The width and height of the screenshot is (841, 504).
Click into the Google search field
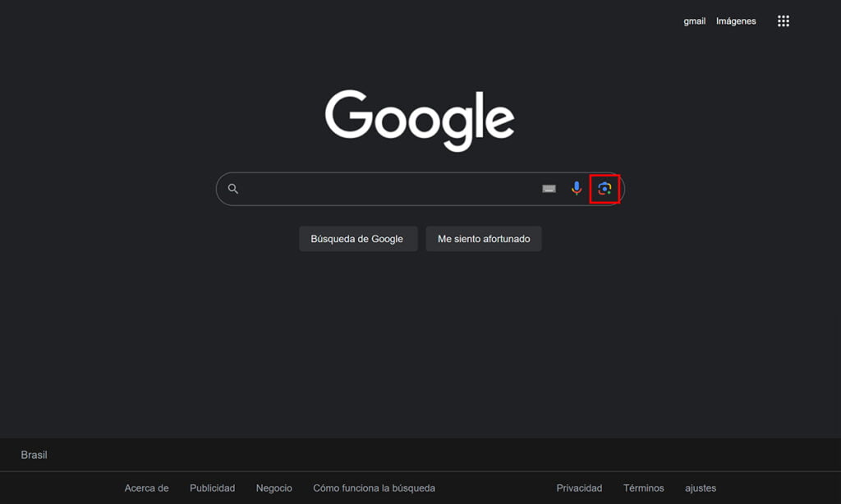point(420,189)
